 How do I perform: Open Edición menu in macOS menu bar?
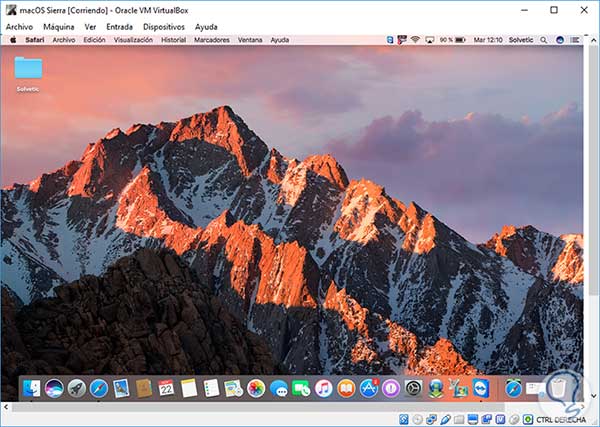(x=94, y=40)
